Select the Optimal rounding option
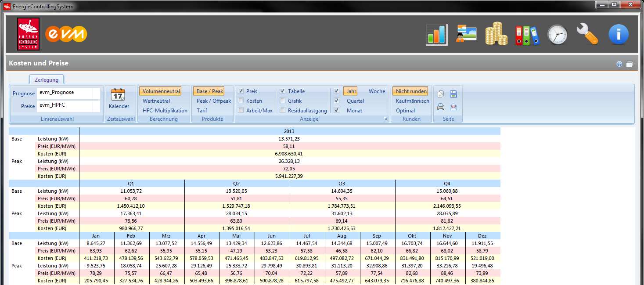The height and width of the screenshot is (285, 644). [405, 111]
